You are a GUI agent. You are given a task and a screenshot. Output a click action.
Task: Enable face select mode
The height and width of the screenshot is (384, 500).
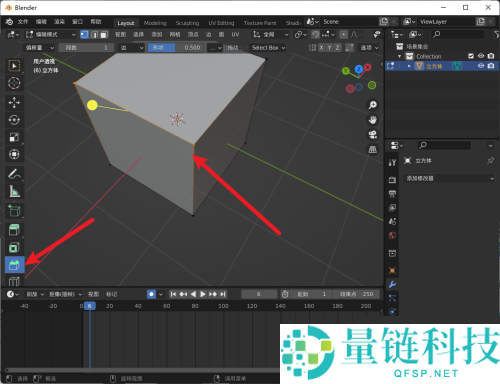point(104,34)
